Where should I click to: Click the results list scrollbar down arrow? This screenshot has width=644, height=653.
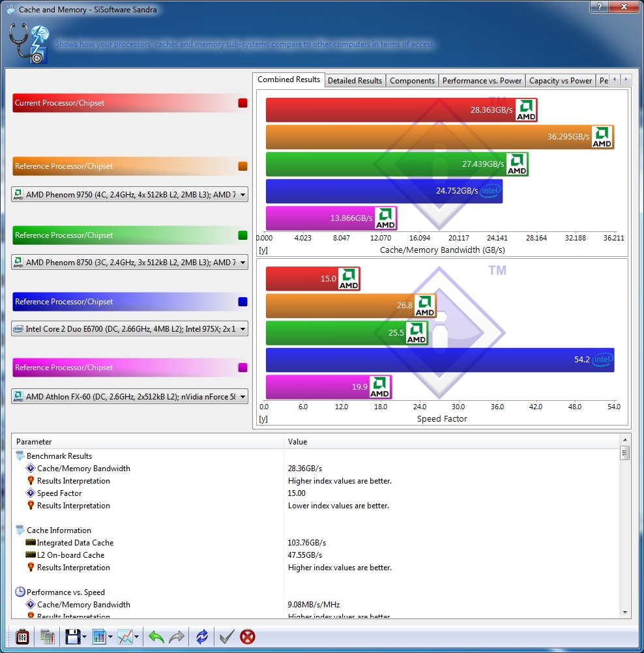625,612
